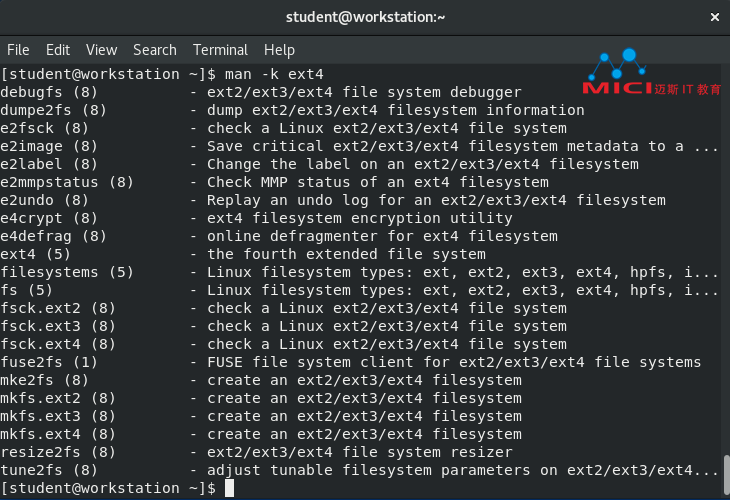Click the student@workstation window title
This screenshot has height=500, width=730.
365,17
